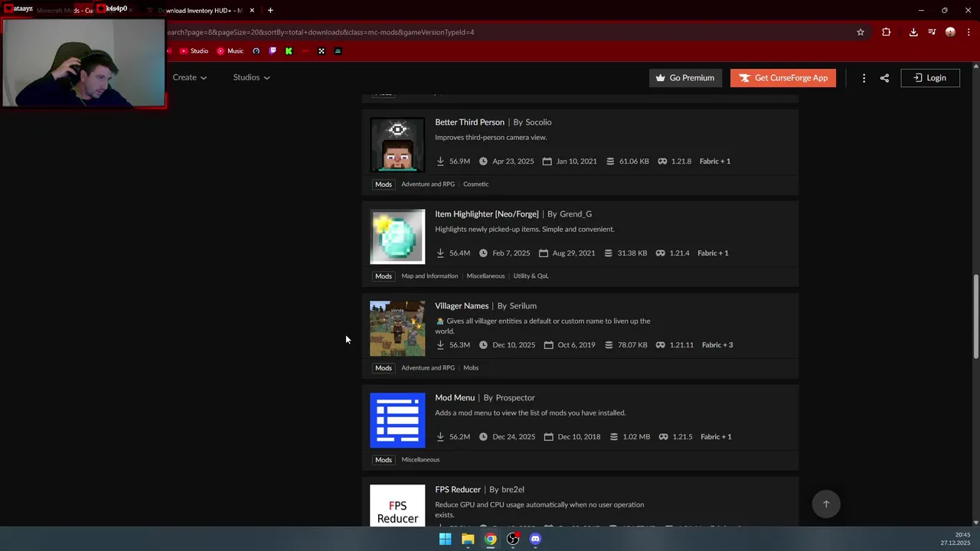Viewport: 980px width, 551px height.
Task: Open the browser extensions puzzle icon
Action: tap(887, 32)
